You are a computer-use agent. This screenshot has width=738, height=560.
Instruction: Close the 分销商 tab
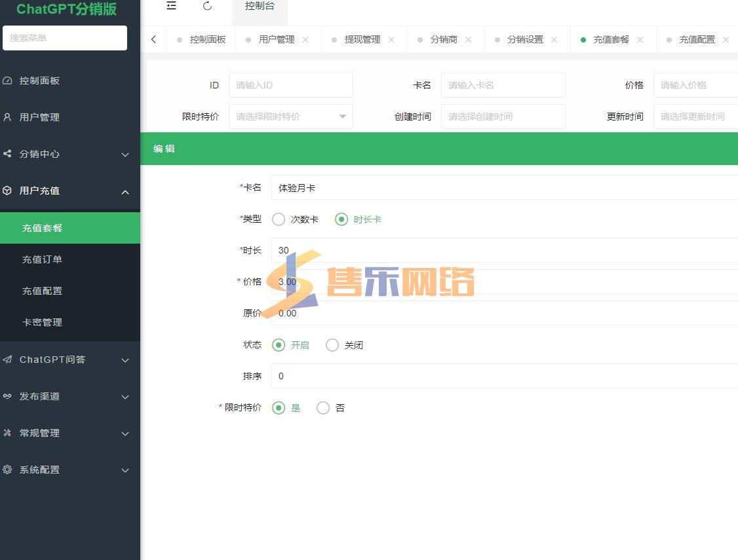pos(469,39)
